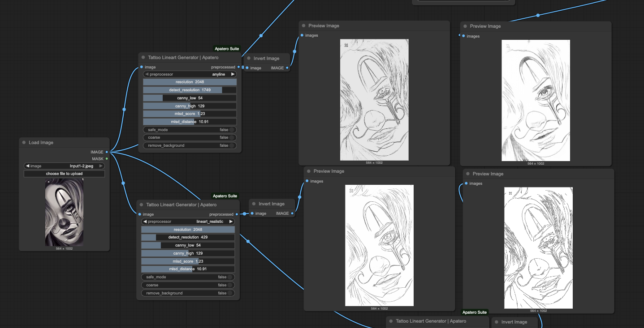Click the collapse dot on Load Image node

(24, 143)
